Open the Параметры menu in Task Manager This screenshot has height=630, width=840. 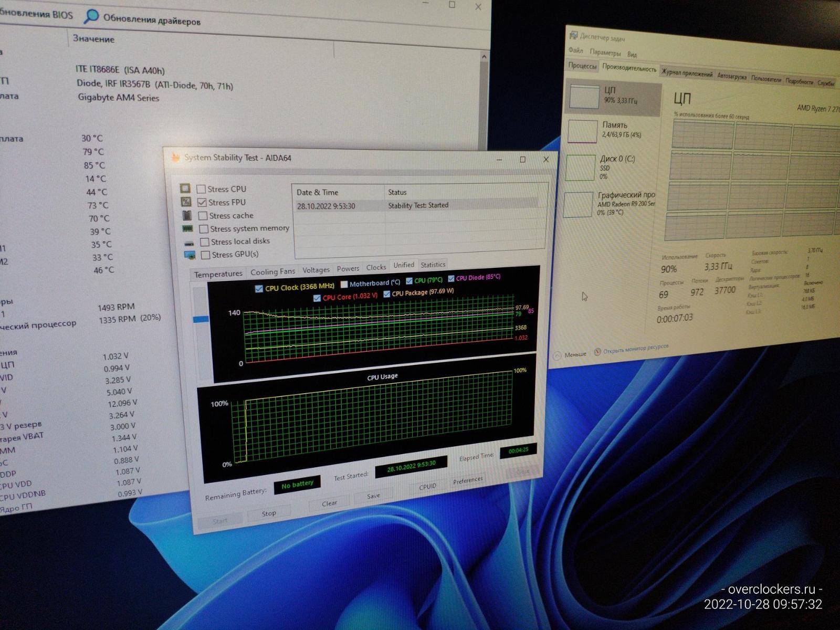(605, 52)
